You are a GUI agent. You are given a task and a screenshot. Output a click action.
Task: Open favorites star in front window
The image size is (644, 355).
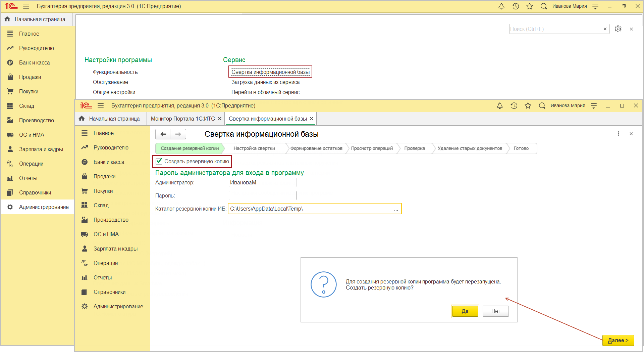528,106
